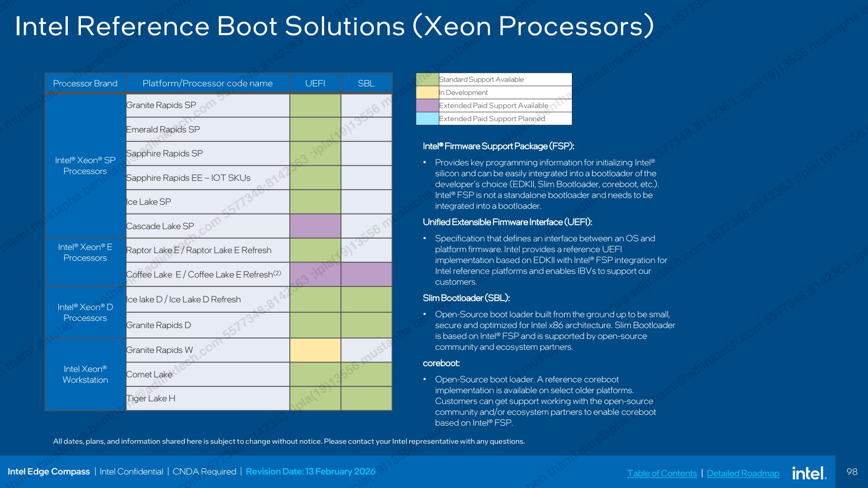Open the Detailed Roadmap link

[743, 473]
